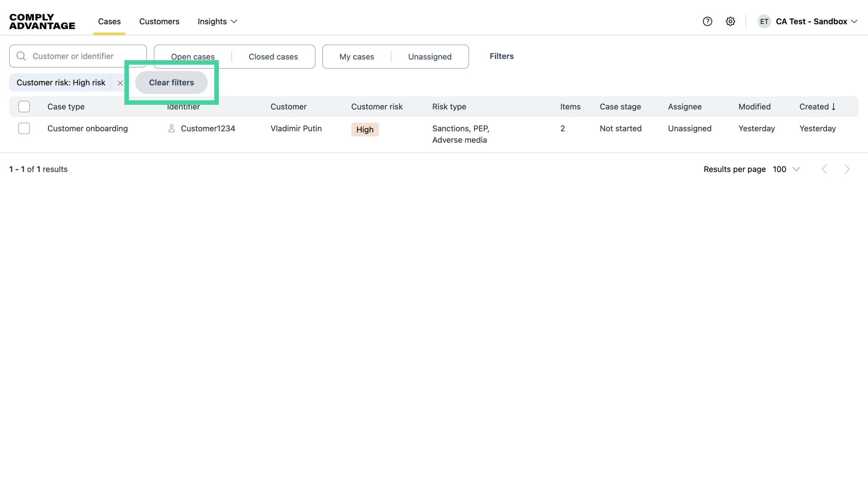
Task: Open the help question mark icon
Action: [707, 21]
